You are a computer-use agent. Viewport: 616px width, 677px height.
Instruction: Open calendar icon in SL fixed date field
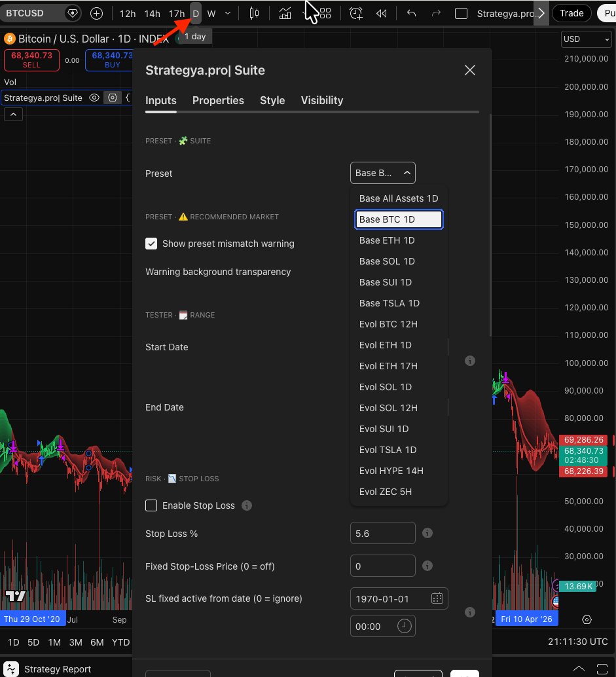pos(437,598)
